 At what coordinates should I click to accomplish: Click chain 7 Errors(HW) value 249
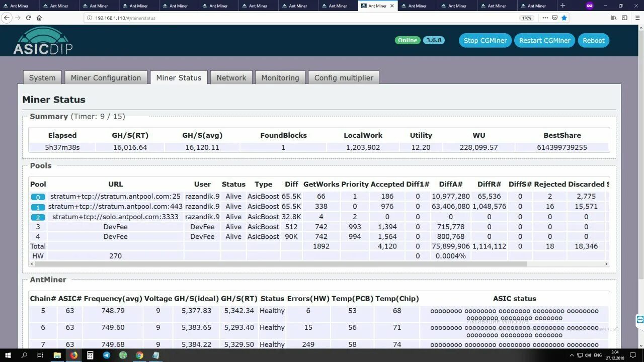click(308, 344)
